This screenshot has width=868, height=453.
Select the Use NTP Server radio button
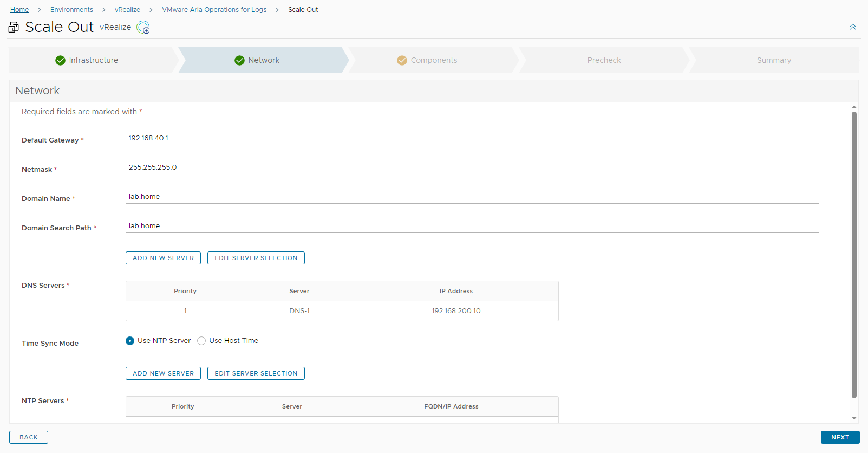pos(130,341)
